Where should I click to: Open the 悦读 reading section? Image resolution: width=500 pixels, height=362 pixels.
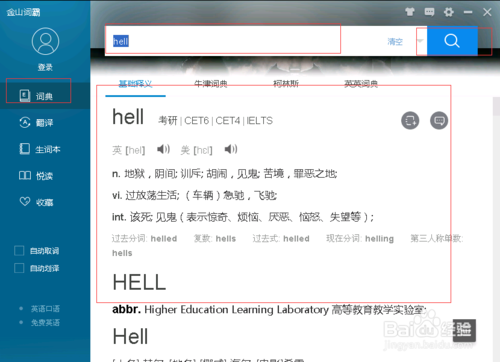click(x=45, y=175)
